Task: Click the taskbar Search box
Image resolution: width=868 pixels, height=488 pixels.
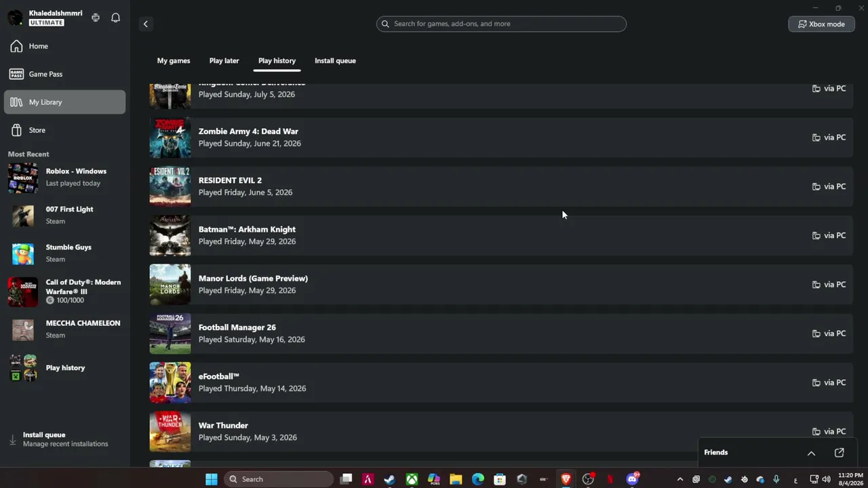Action: click(279, 479)
